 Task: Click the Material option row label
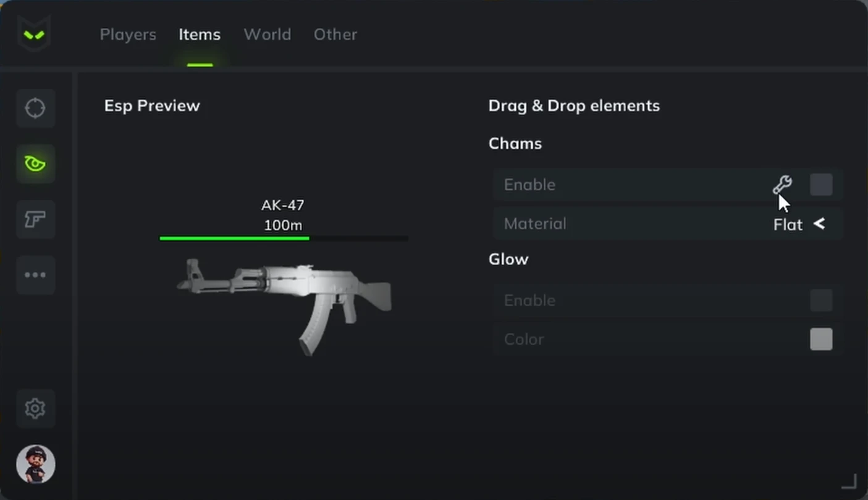[x=535, y=223]
